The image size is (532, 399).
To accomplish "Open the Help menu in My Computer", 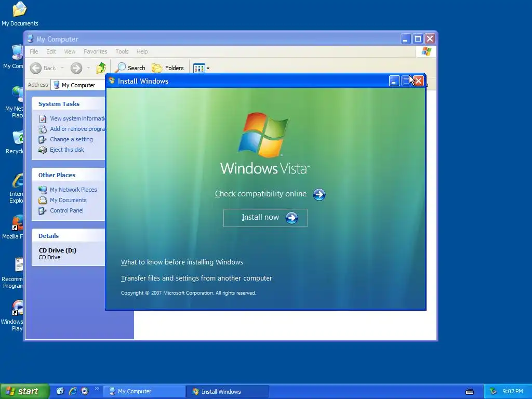I will pyautogui.click(x=142, y=51).
